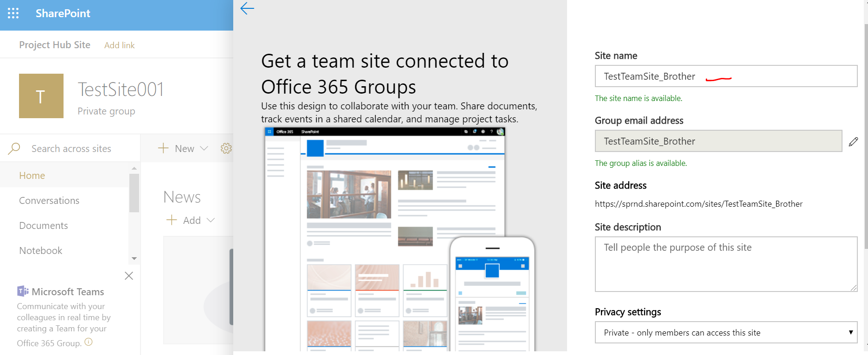
Task: Go back using the panel's back arrow
Action: 247,8
